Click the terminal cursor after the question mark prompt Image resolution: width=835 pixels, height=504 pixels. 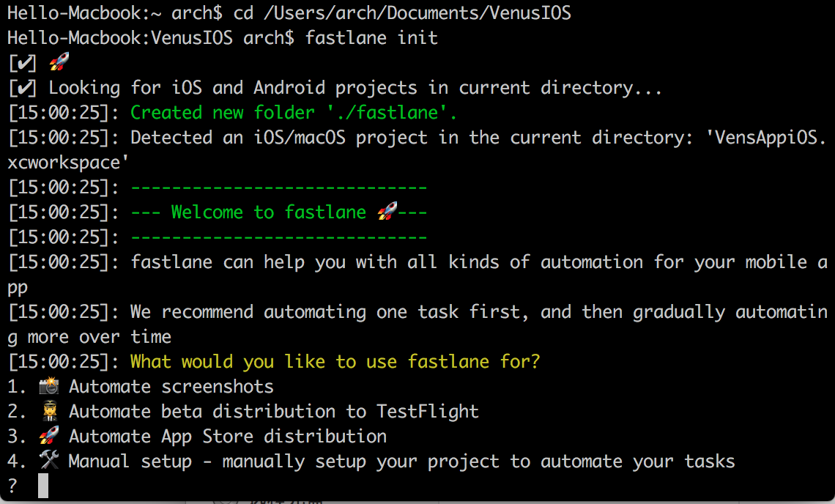coord(43,486)
